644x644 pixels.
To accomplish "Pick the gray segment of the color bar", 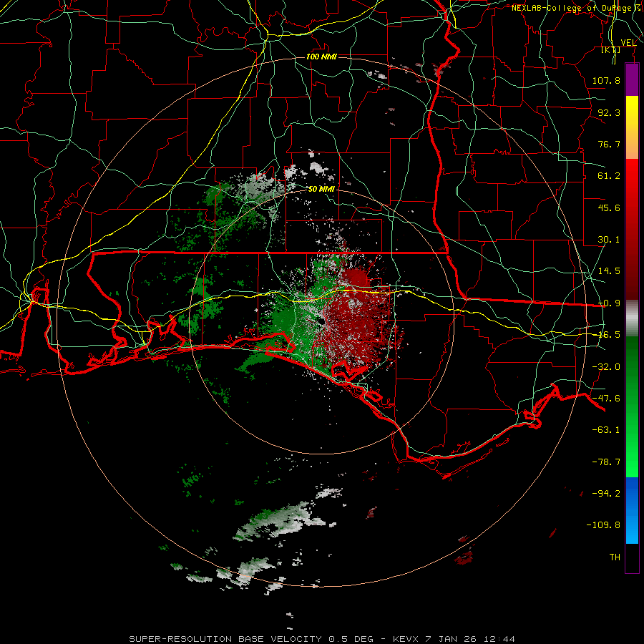I will pyautogui.click(x=632, y=318).
